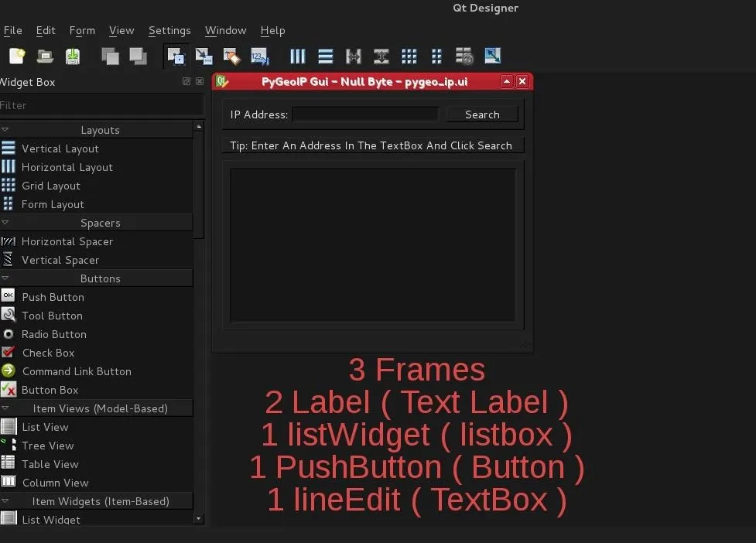Collapse the Item Views (Model-Based) category
Viewport: 756px width, 543px height.
5,408
